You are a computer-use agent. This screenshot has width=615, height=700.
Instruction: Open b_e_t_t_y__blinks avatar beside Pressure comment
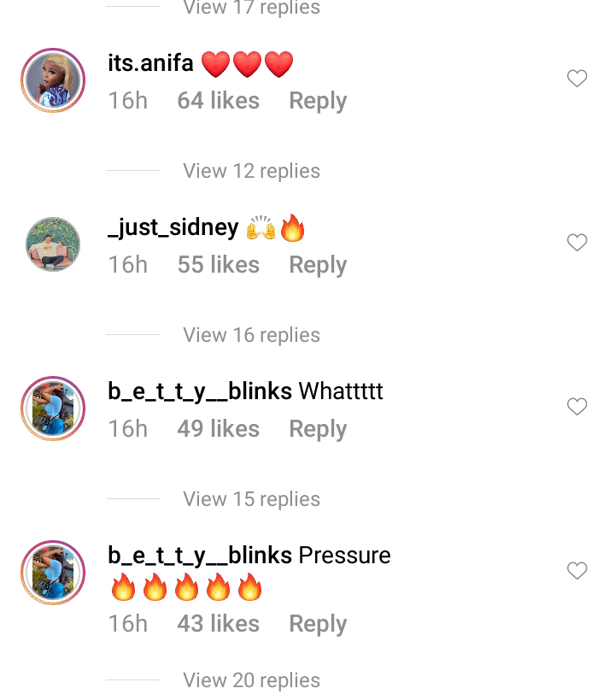53,573
